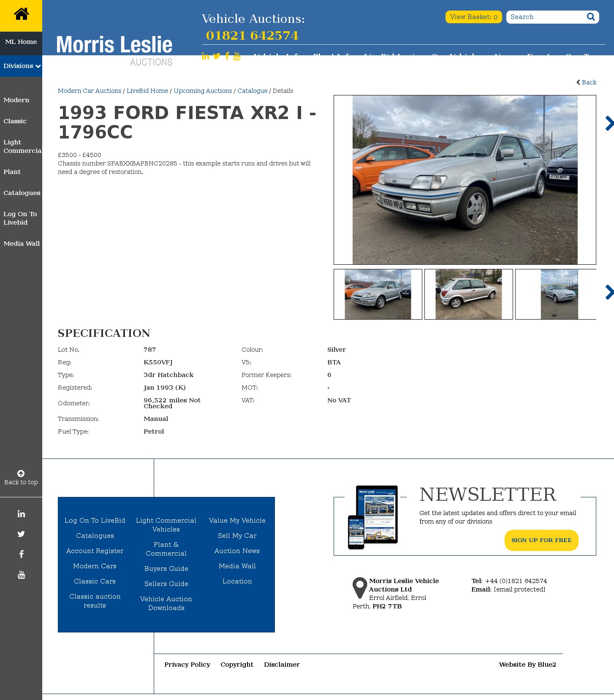Open Catalogue breadcrumb link
This screenshot has height=700, width=614.
coord(253,91)
